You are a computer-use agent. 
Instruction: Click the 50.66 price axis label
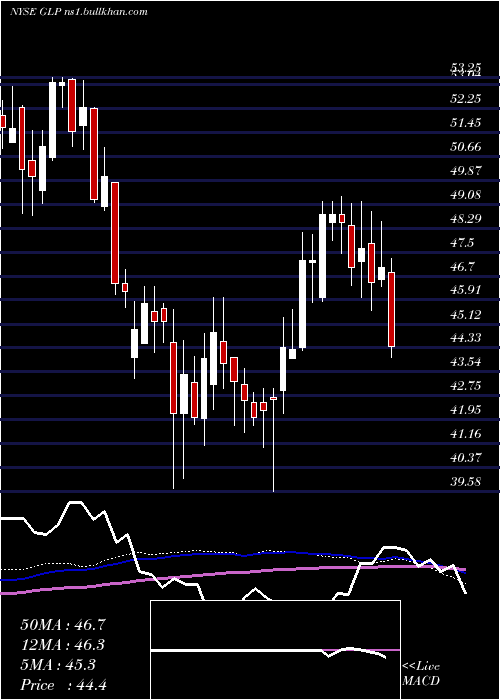pyautogui.click(x=466, y=146)
